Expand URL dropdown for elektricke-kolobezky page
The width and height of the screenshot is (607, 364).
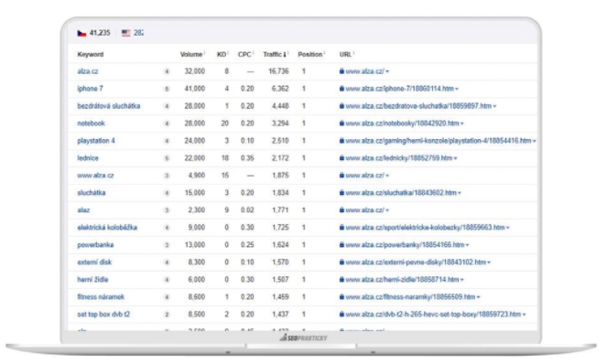(x=508, y=229)
